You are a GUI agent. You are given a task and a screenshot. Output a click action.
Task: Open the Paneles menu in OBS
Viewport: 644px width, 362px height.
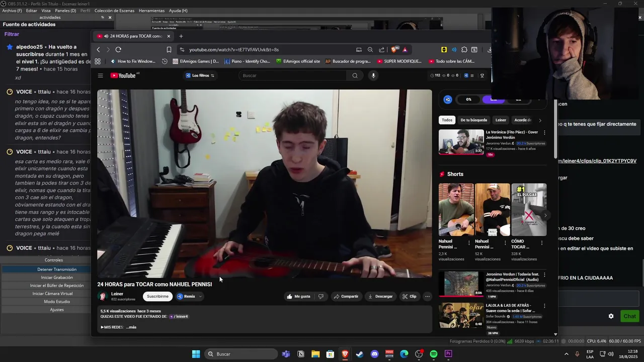[65, 11]
